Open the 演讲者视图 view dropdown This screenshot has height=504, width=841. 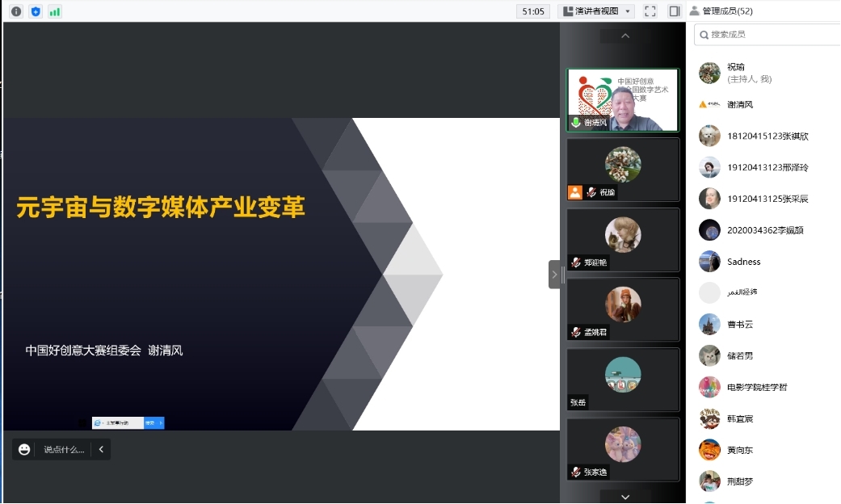pyautogui.click(x=596, y=11)
